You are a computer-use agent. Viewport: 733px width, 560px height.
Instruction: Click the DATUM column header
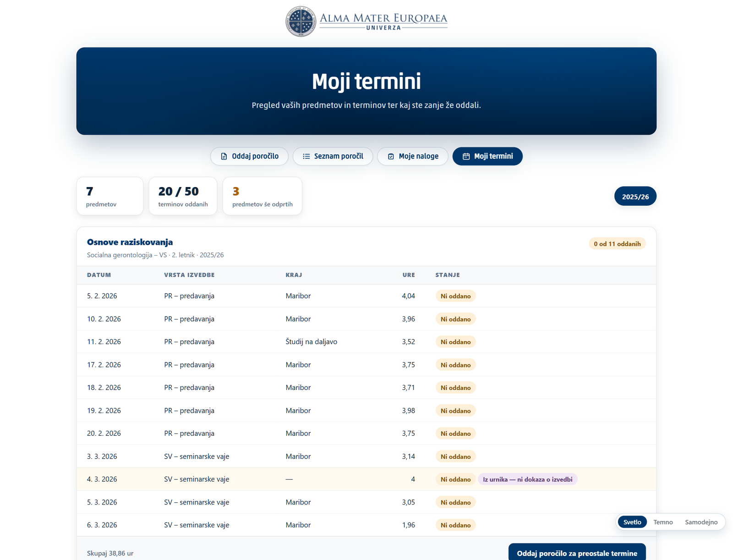pyautogui.click(x=99, y=275)
